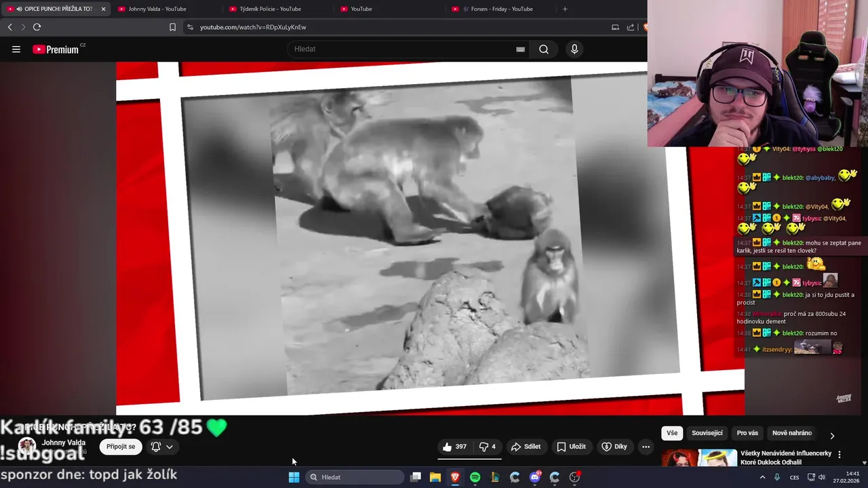
Task: Click the Windows taskbar Hledat search box
Action: coord(354,477)
